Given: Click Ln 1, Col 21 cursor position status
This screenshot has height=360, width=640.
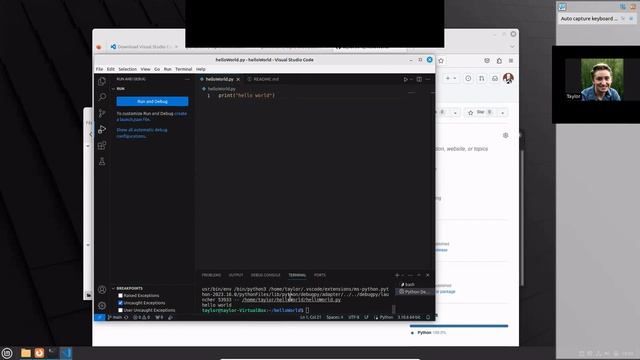Looking at the screenshot, I should 311,317.
